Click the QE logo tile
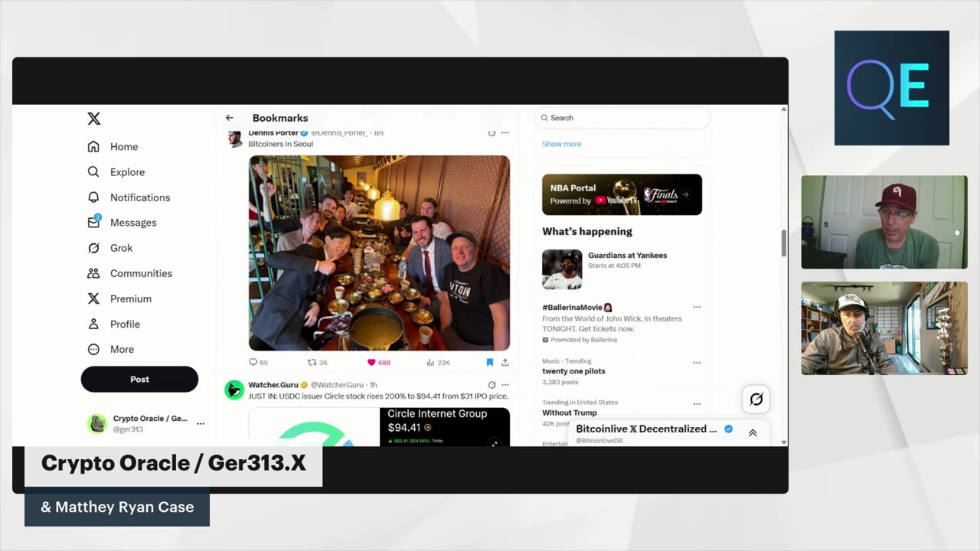The image size is (980, 551). [892, 88]
